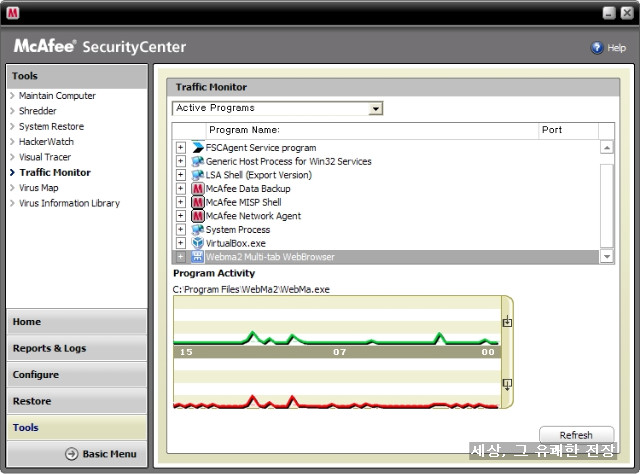Screen dimensions: 640x474
Task: Open Maintain Computer tool
Action: tap(57, 96)
